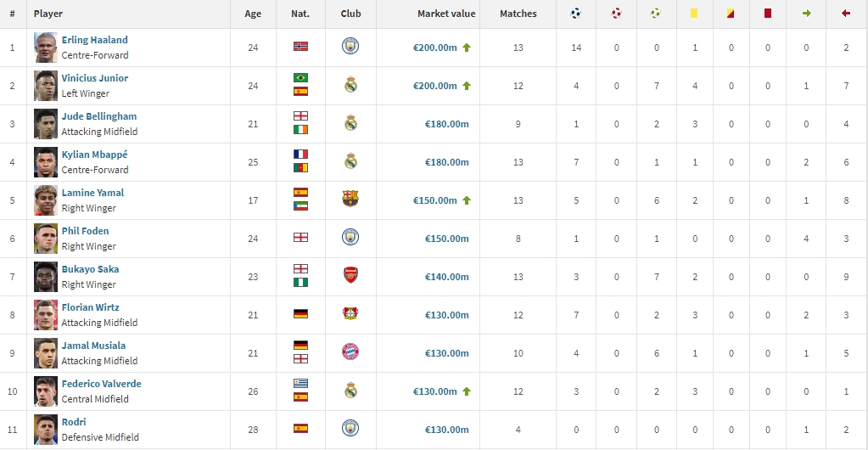Sort by yellow cards header icon

point(694,14)
